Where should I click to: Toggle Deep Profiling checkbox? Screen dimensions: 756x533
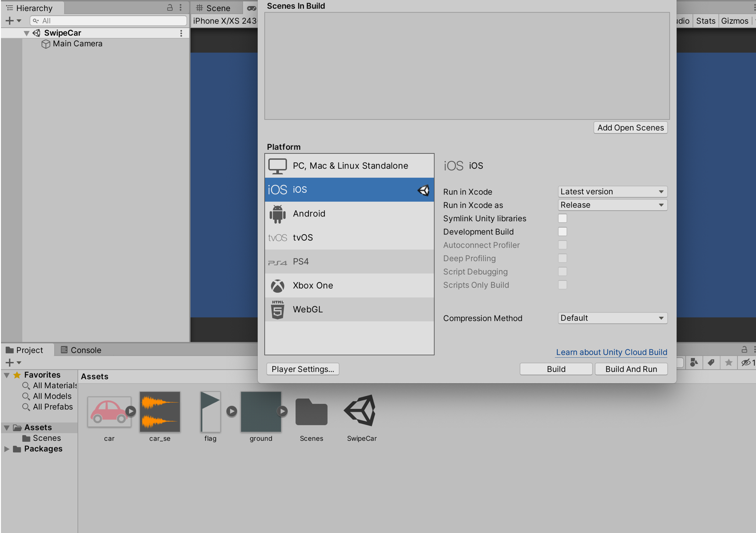click(562, 258)
